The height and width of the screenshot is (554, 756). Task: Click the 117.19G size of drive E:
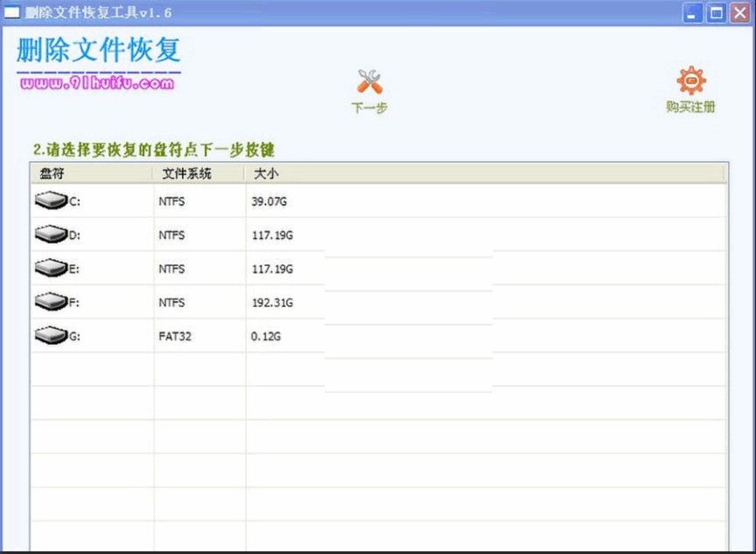tap(272, 269)
